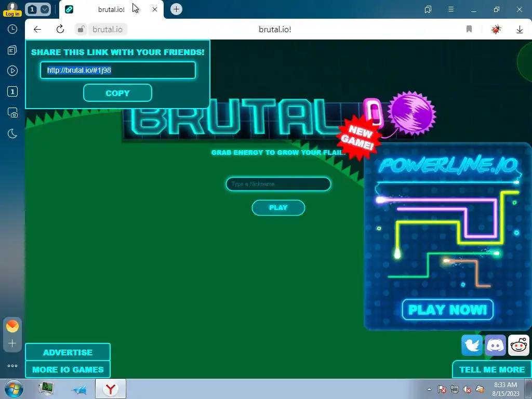The height and width of the screenshot is (399, 532).
Task: Open the blue bird app in taskbar
Action: click(79, 390)
